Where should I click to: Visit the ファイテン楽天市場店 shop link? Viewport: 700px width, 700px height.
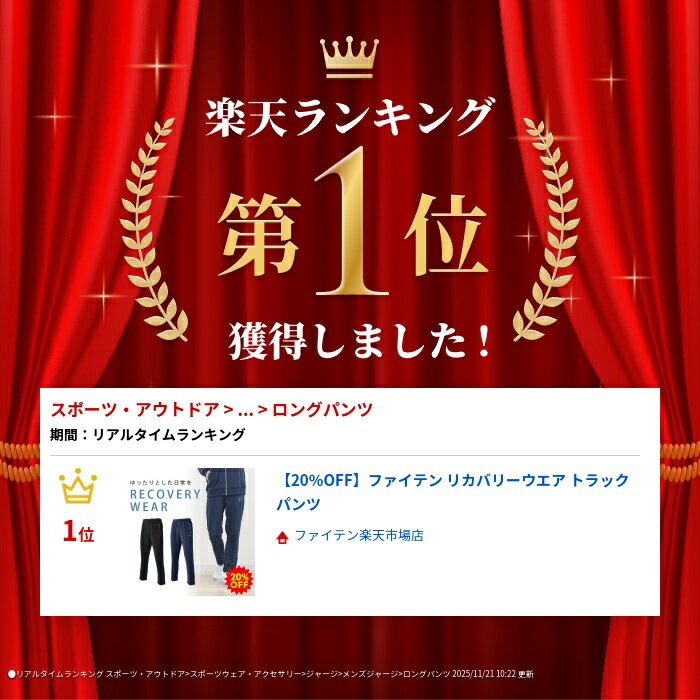pyautogui.click(x=359, y=536)
